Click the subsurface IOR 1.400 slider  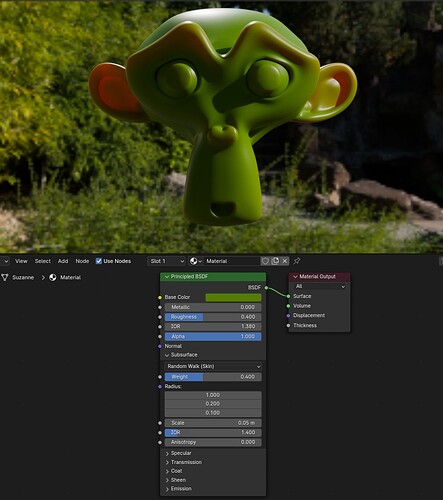click(x=213, y=432)
